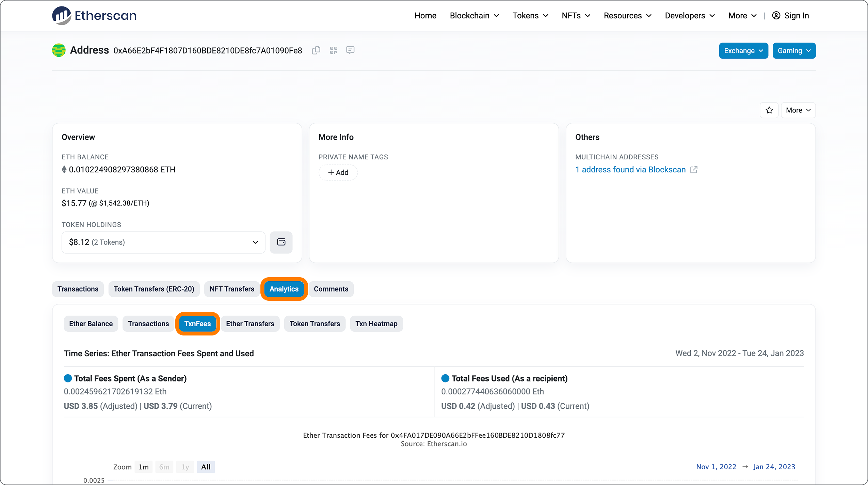Screen dimensions: 868x485
Task: Click the address identicon avatar
Action: 59,50
